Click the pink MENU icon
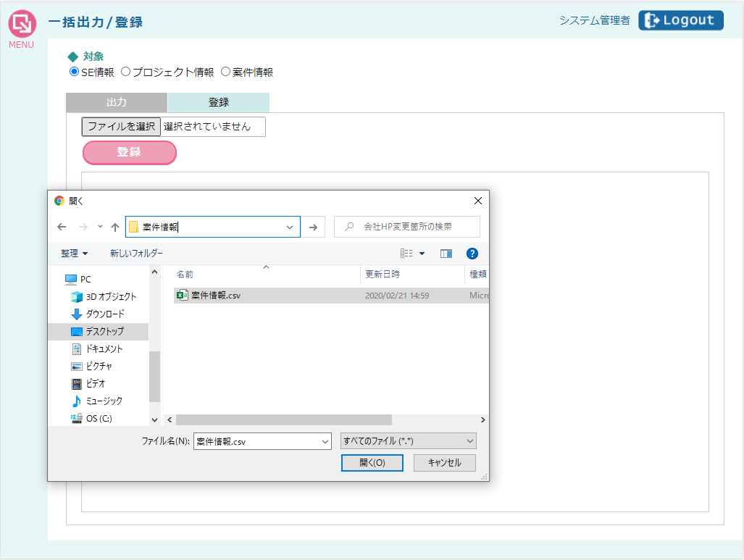This screenshot has height=560, width=744. click(22, 25)
